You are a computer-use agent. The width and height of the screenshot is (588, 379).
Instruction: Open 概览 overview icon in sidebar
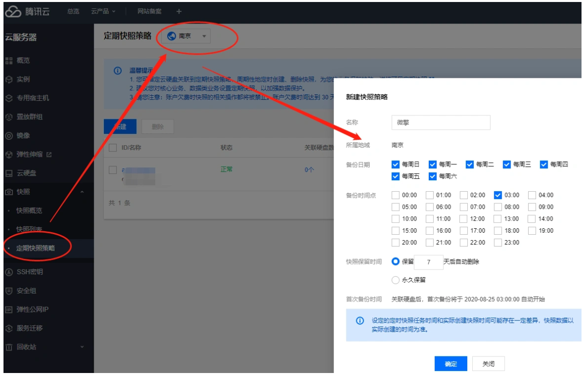point(9,61)
